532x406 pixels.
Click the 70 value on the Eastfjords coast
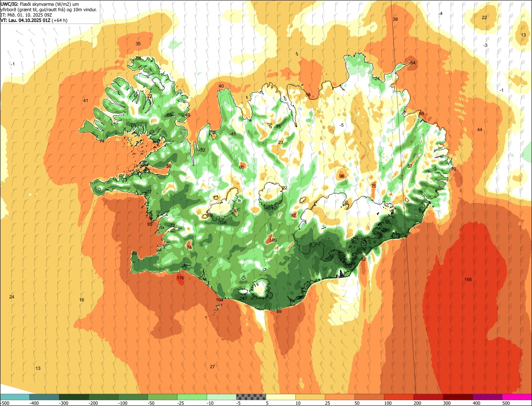pos(453,169)
